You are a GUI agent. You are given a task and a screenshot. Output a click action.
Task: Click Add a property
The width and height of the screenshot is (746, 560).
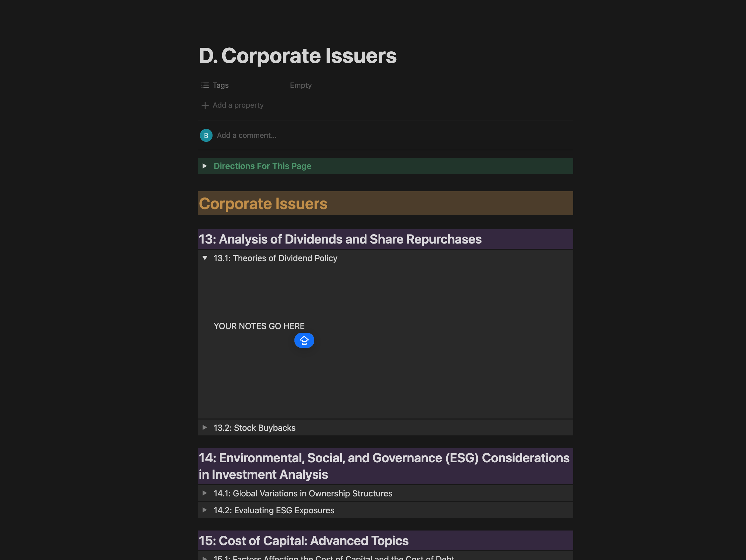click(238, 105)
